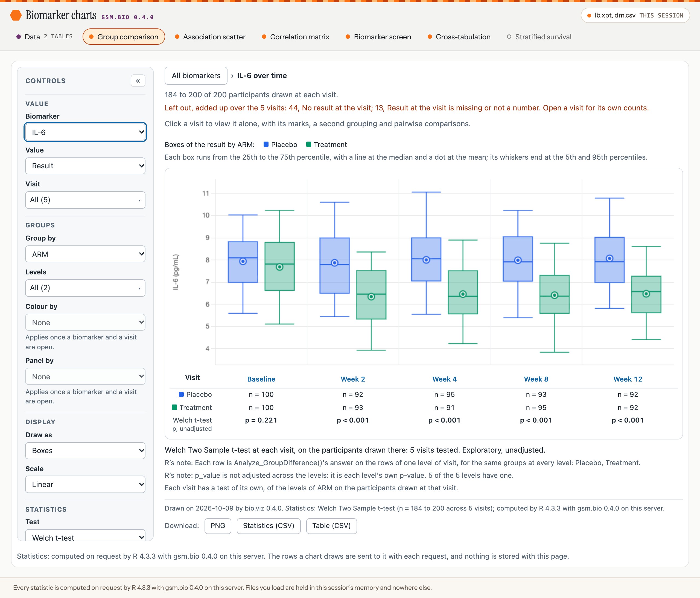Open the Group by ARM dropdown

pyautogui.click(x=85, y=254)
